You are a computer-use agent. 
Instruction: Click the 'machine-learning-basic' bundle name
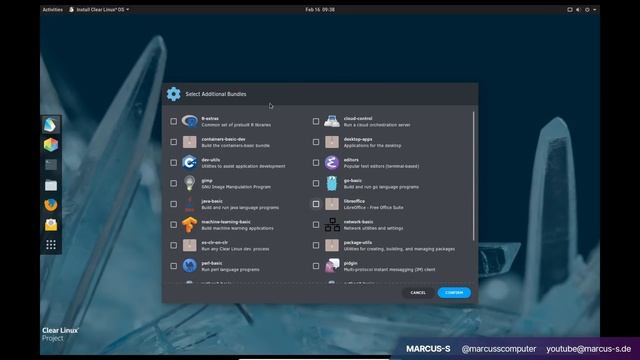pyautogui.click(x=226, y=222)
